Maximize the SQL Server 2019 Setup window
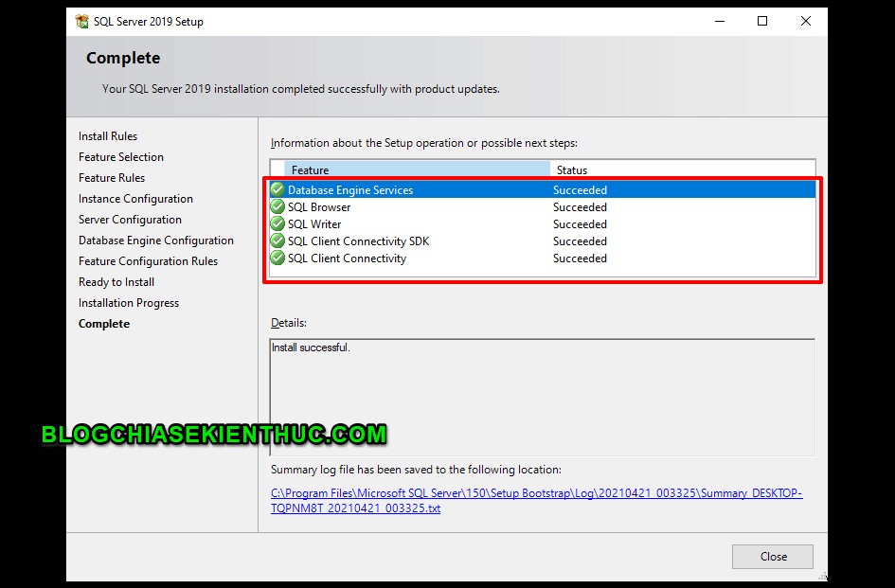The width and height of the screenshot is (895, 588). (x=762, y=21)
